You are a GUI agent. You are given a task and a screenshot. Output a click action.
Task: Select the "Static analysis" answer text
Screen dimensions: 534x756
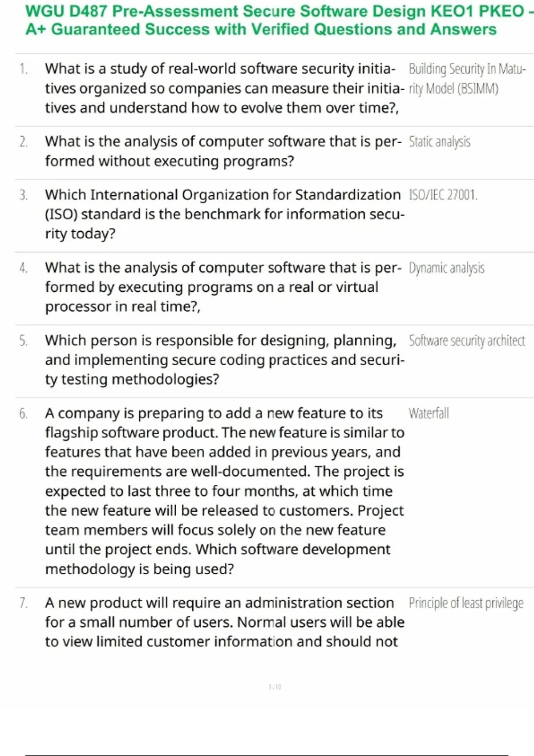(439, 142)
